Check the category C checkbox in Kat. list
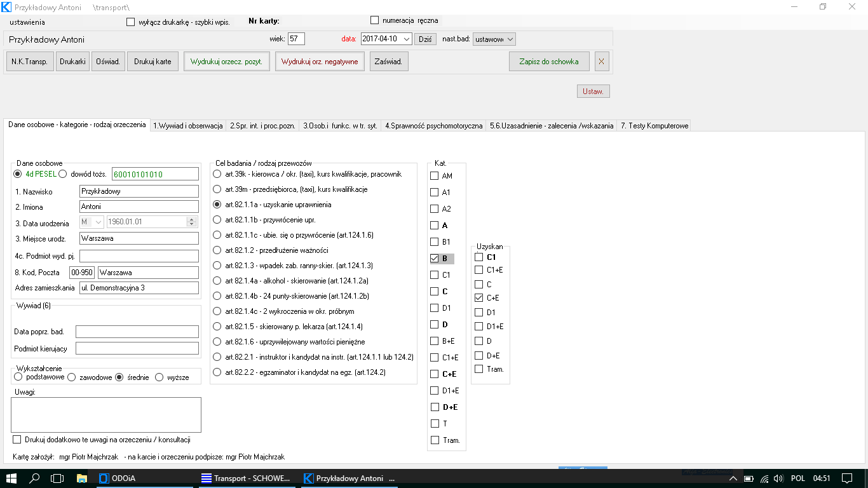Screen dimensions: 868x488 tap(435, 292)
